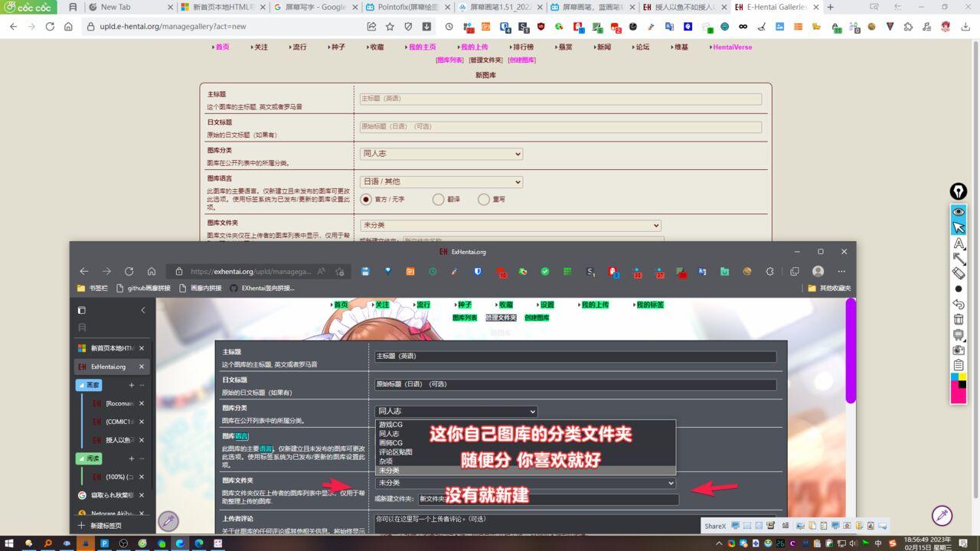Select the arrow cursor tool
The width and height of the screenshot is (980, 551).
tap(958, 227)
